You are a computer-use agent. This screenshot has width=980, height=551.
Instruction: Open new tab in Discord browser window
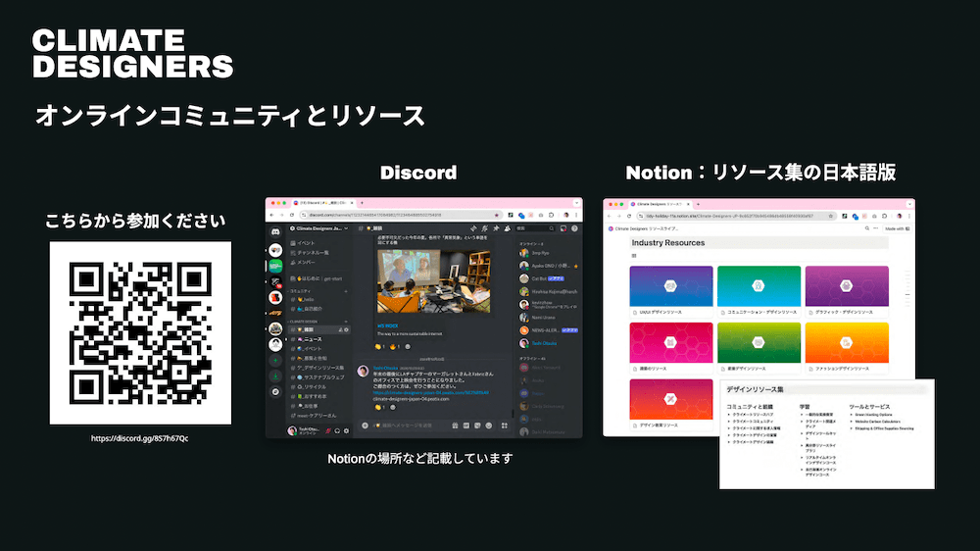coord(362,203)
